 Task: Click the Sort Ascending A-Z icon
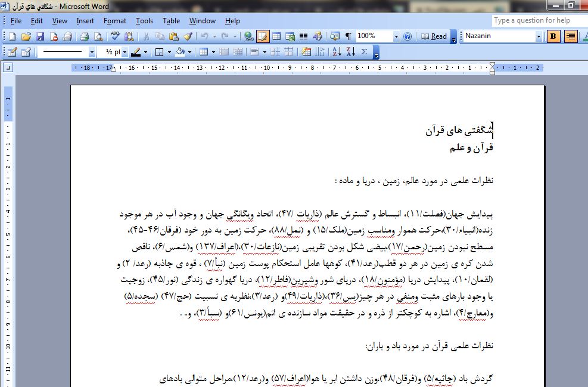pyautogui.click(x=336, y=52)
